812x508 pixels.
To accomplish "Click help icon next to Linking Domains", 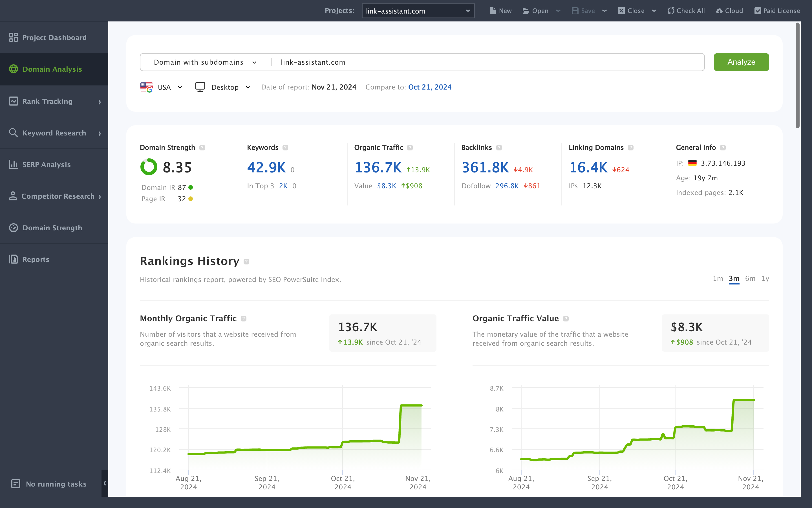I will click(630, 148).
